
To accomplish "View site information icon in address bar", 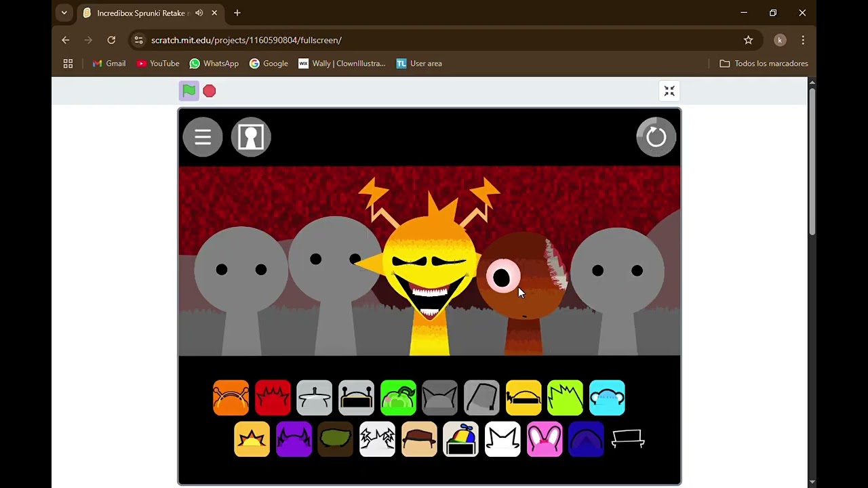I will (139, 40).
